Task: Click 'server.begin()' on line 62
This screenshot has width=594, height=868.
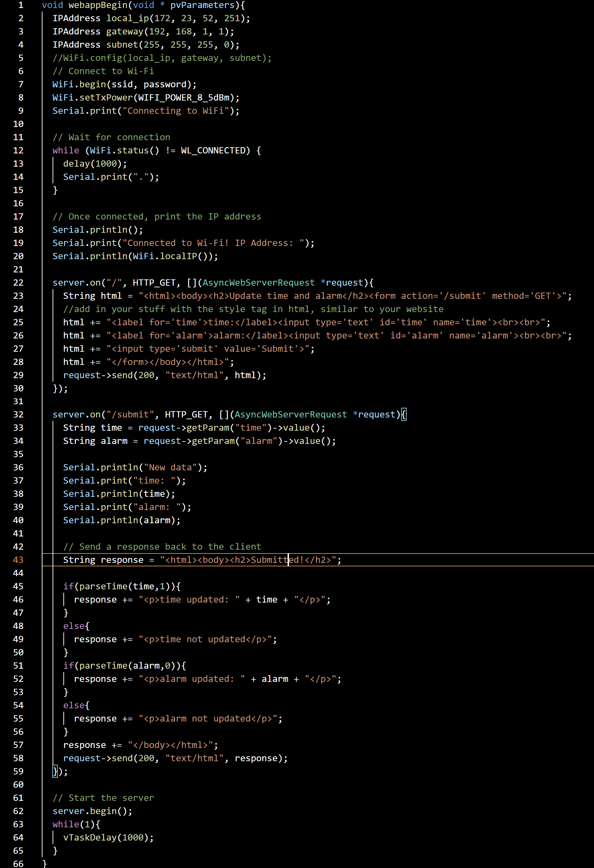Action: tap(90, 811)
